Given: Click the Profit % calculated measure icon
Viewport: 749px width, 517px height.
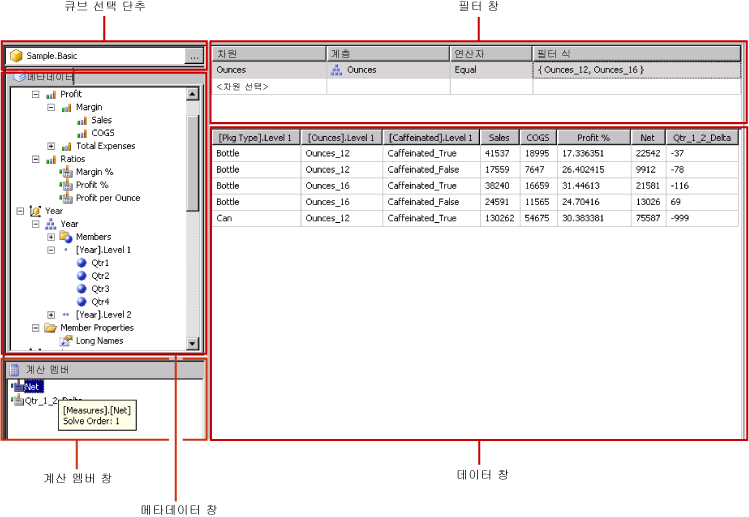Looking at the screenshot, I should [x=66, y=185].
